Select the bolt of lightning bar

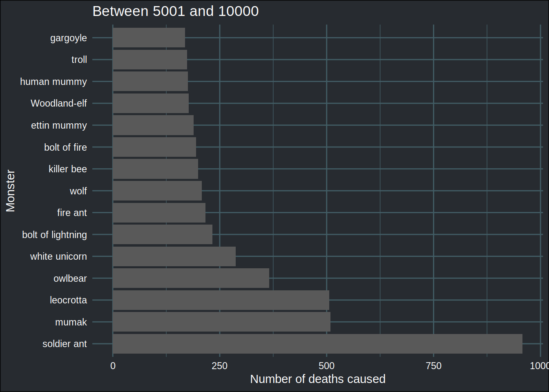(163, 234)
